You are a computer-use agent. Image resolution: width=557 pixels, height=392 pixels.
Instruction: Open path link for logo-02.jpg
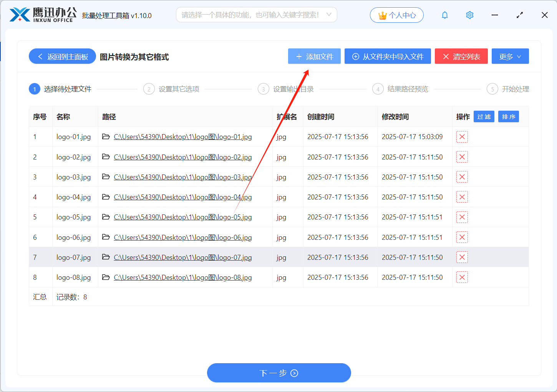[x=183, y=157]
